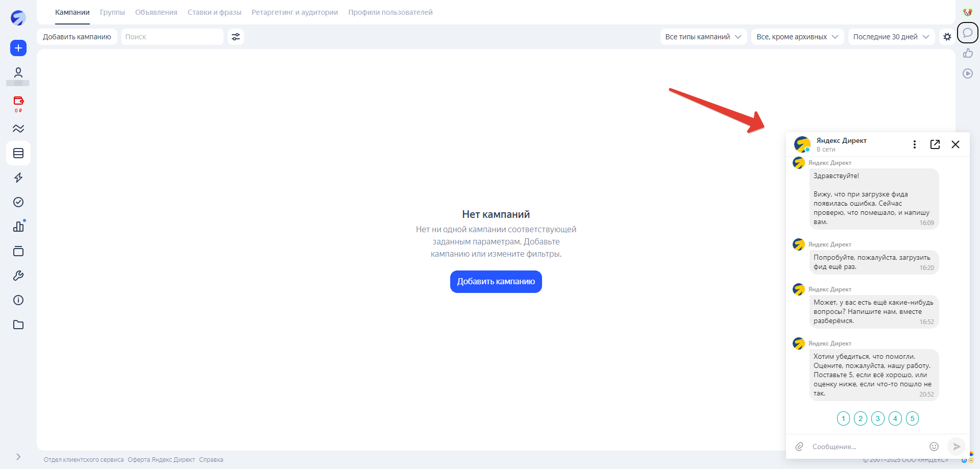Rate the support with 3
980x469 pixels.
(x=878, y=418)
